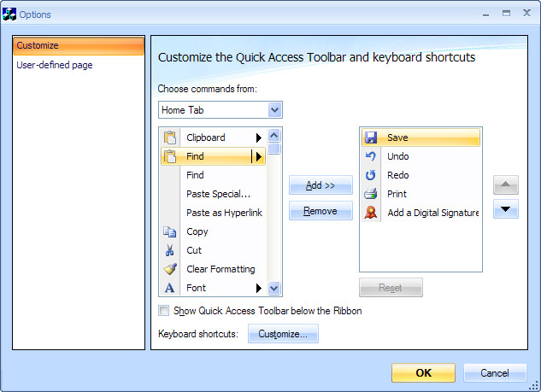The width and height of the screenshot is (541, 392).
Task: Click the Copy command icon
Action: coord(169,231)
